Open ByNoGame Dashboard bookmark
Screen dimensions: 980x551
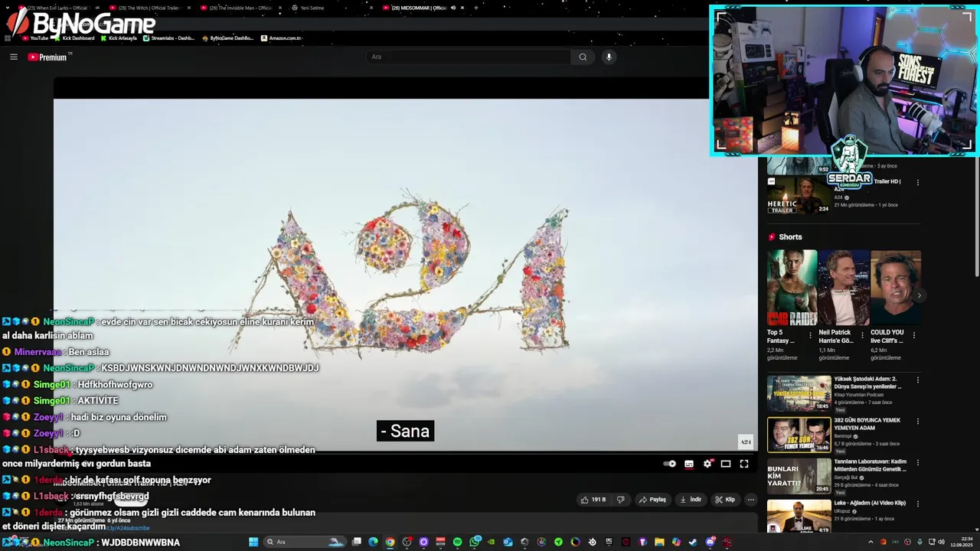(227, 38)
